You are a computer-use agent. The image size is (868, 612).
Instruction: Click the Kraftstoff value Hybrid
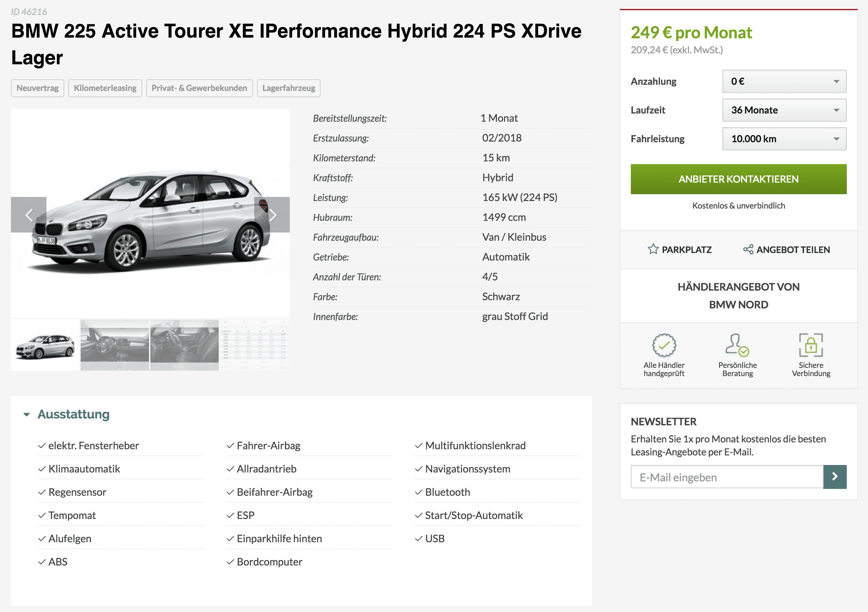point(498,178)
